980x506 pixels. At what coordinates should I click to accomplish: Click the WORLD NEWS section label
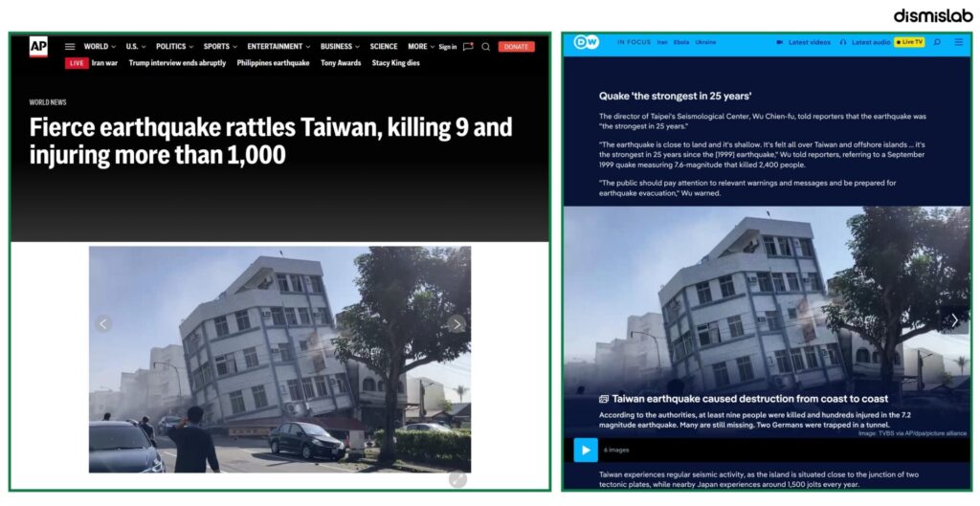[x=48, y=102]
